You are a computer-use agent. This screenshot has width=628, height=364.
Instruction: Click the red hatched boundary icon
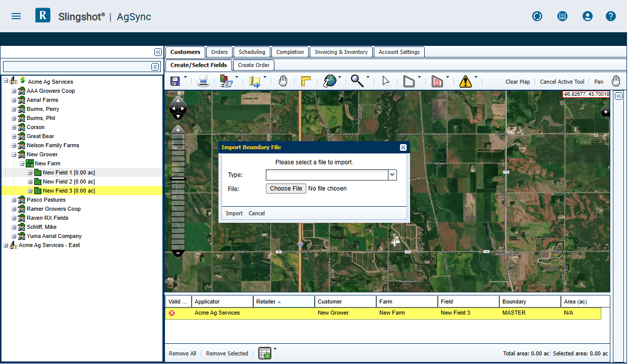(x=437, y=81)
